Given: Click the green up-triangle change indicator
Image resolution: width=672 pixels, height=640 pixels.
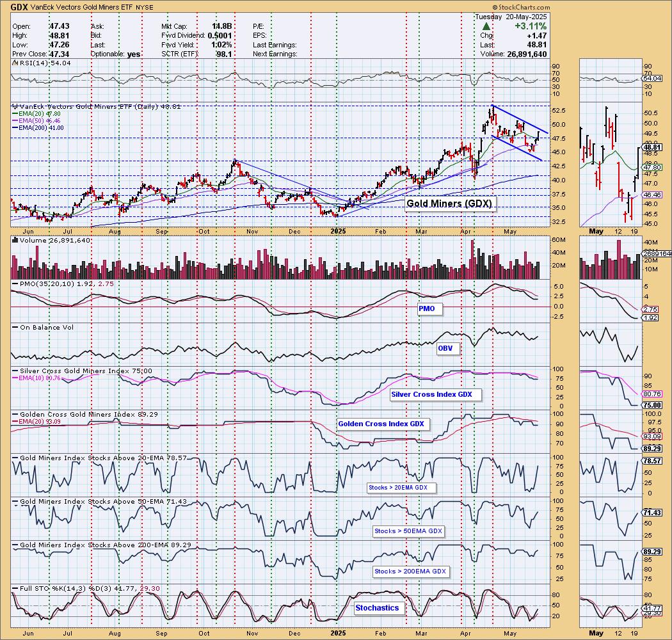Looking at the screenshot, I should pyautogui.click(x=486, y=27).
